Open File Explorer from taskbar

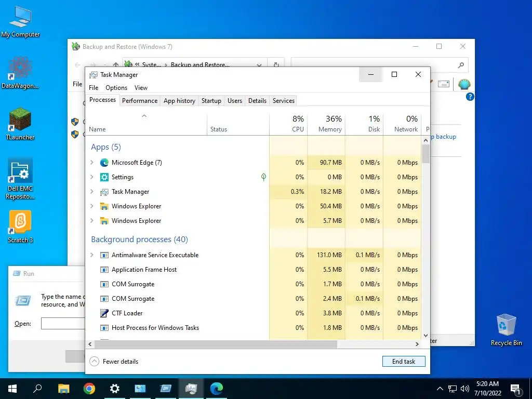click(63, 389)
